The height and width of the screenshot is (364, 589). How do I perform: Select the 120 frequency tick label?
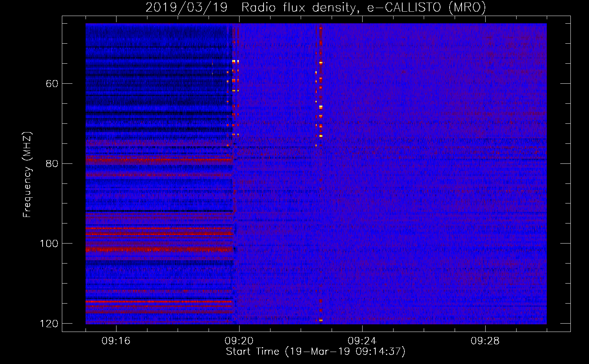click(49, 324)
